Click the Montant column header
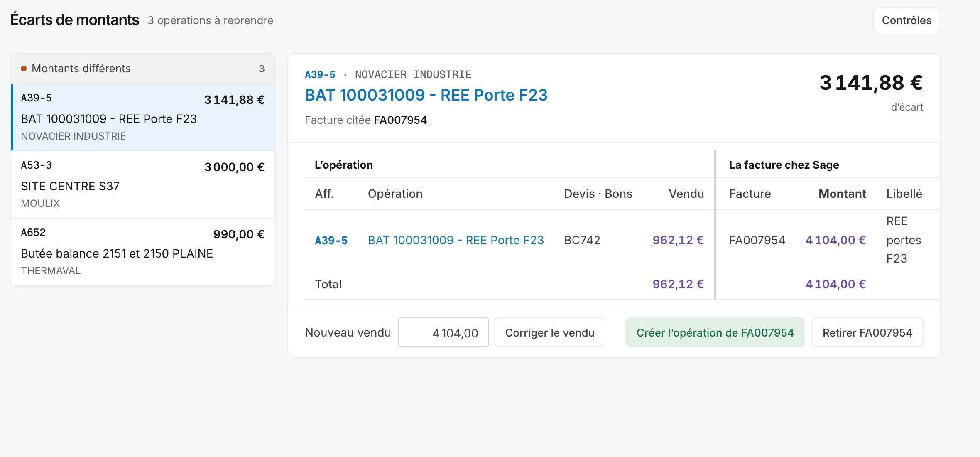This screenshot has width=980, height=457. pos(842,194)
